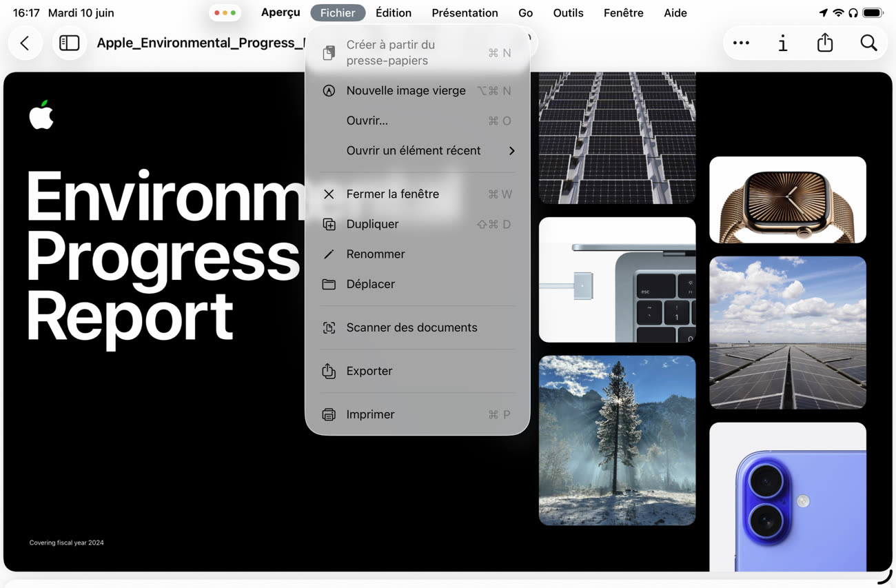896x588 pixels.
Task: Open the Outils menu
Action: [568, 12]
